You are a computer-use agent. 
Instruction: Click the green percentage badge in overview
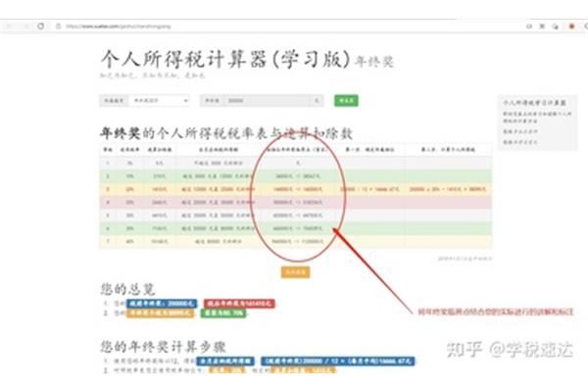tap(223, 313)
